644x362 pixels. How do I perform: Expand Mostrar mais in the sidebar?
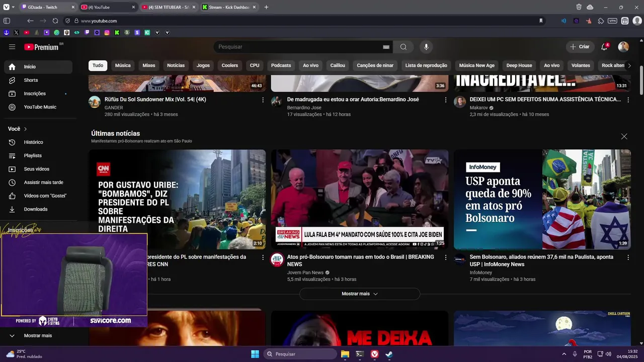pos(38,335)
